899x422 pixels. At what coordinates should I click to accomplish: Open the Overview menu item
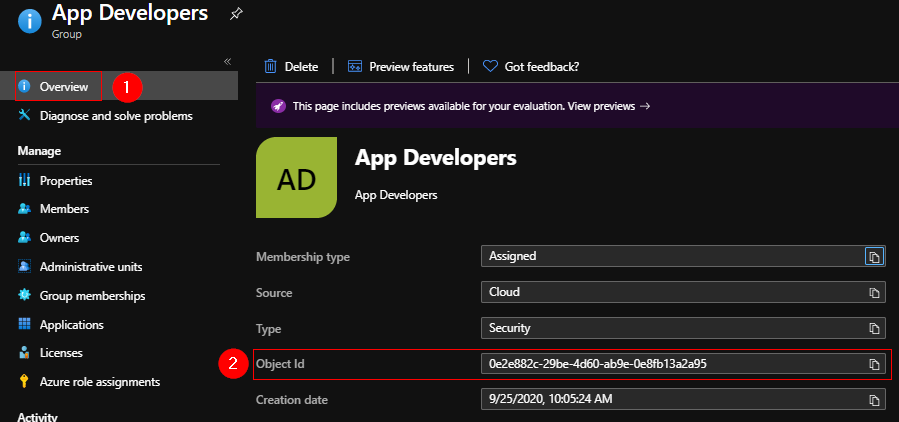click(x=64, y=87)
